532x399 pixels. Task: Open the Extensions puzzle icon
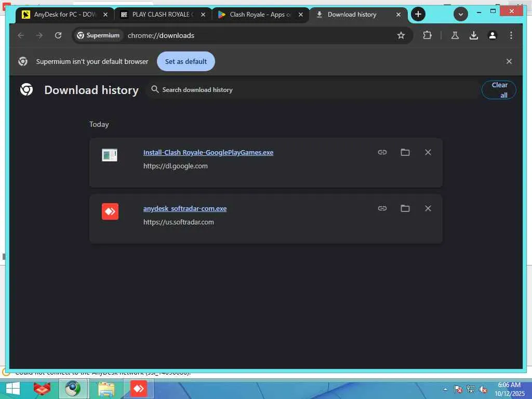point(427,35)
